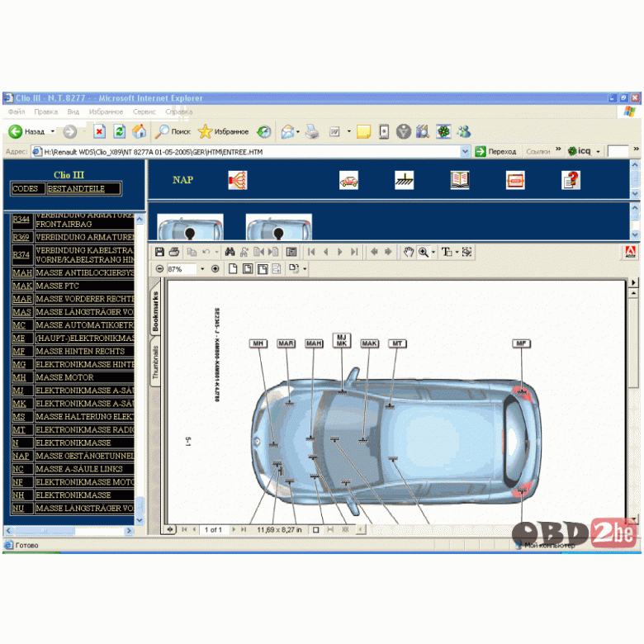Open the help question mark icon
644x644 pixels.
(571, 180)
